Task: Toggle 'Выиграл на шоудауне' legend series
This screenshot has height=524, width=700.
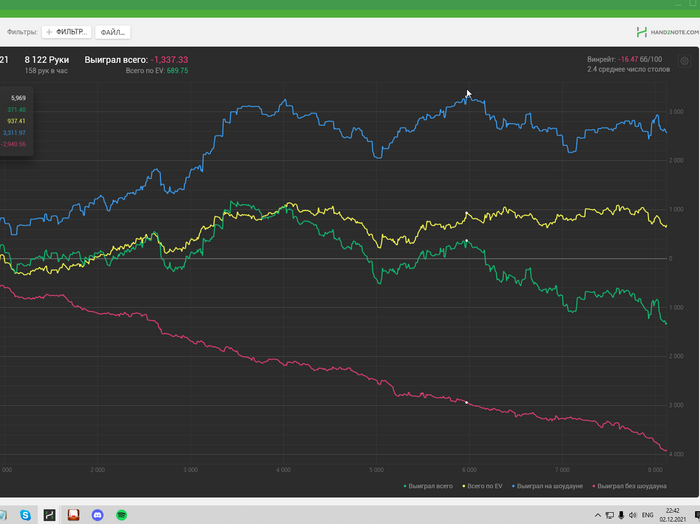Action: tap(547, 486)
